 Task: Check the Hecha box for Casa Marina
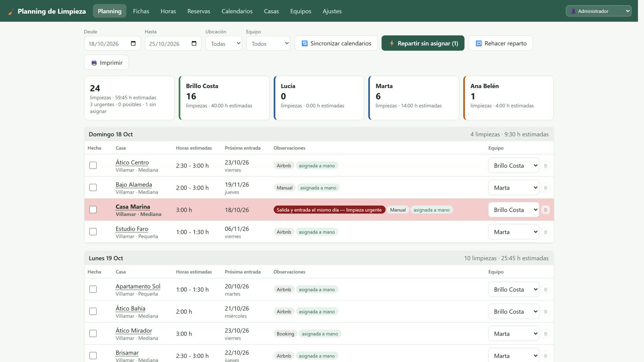(93, 209)
